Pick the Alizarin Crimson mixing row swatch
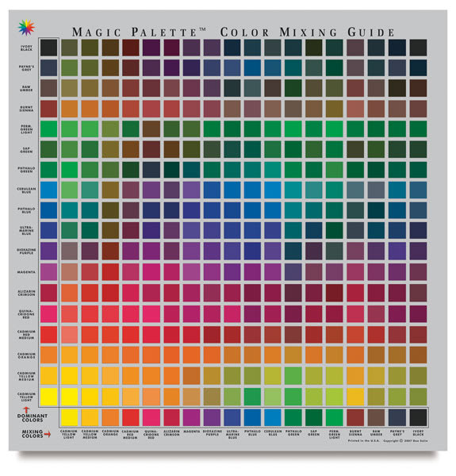Viewport: 456px width, 476px height. point(172,417)
